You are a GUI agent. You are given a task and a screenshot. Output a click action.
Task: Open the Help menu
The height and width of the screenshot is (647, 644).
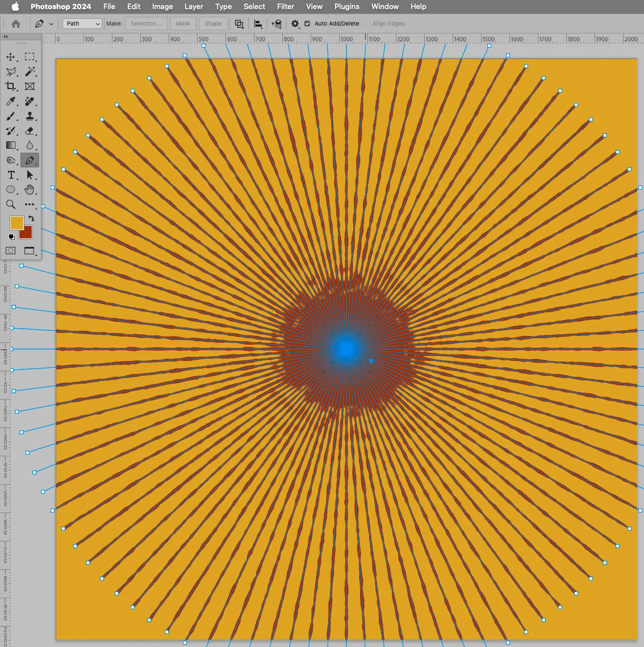(418, 7)
